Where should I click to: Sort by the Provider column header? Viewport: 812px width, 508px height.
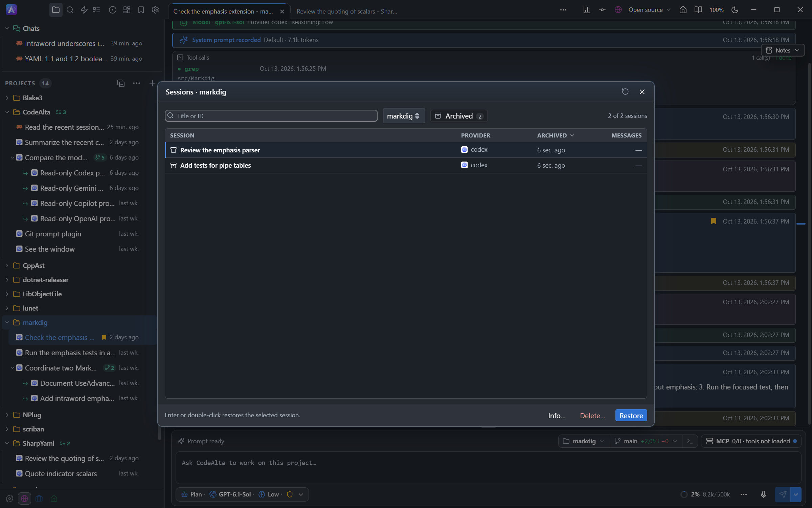coord(475,135)
